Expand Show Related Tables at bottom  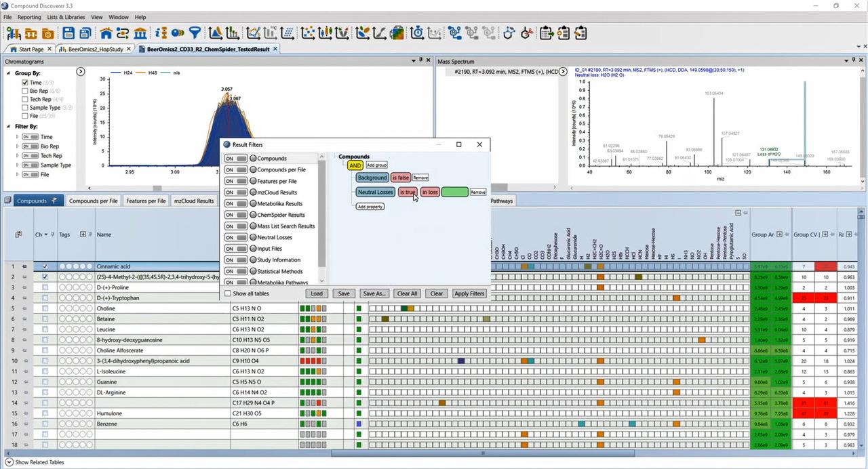click(9, 462)
